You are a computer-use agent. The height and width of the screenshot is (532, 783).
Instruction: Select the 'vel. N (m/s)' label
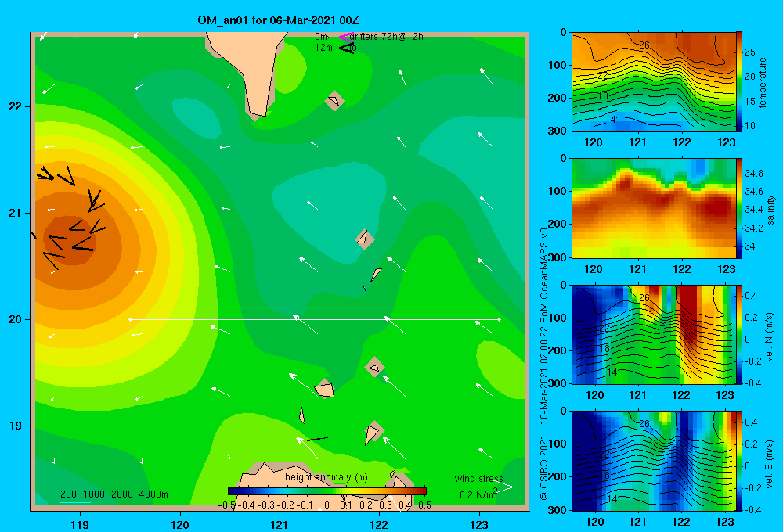click(x=770, y=337)
